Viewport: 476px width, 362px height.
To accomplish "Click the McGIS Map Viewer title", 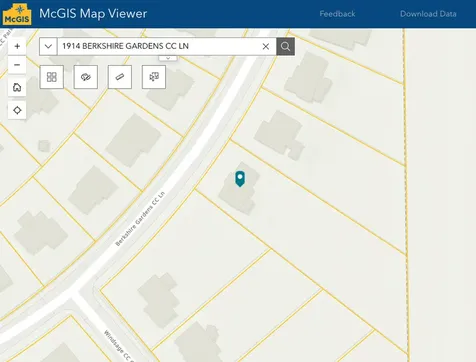I will [x=93, y=14].
